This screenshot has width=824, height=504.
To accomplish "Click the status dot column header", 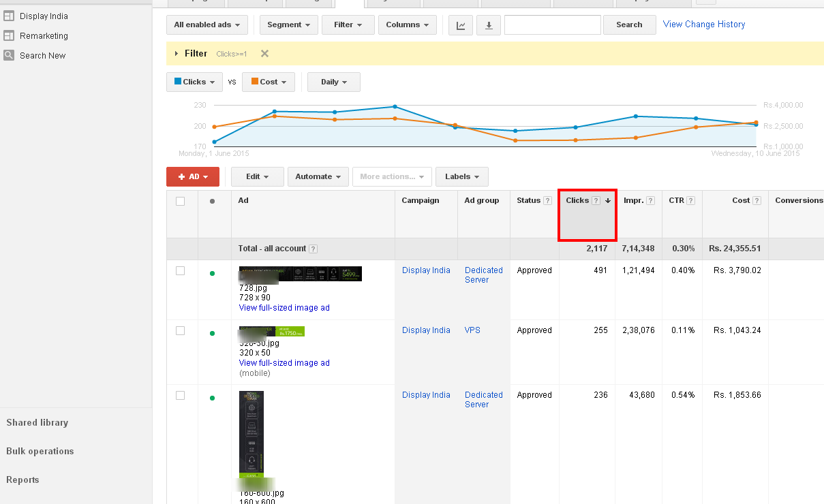I will coord(212,202).
